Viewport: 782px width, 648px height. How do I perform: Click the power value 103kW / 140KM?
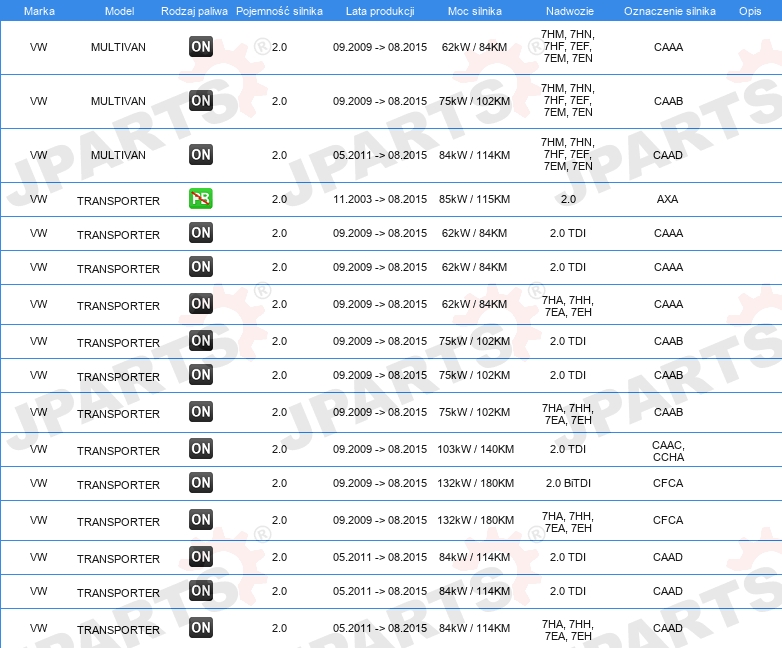475,449
